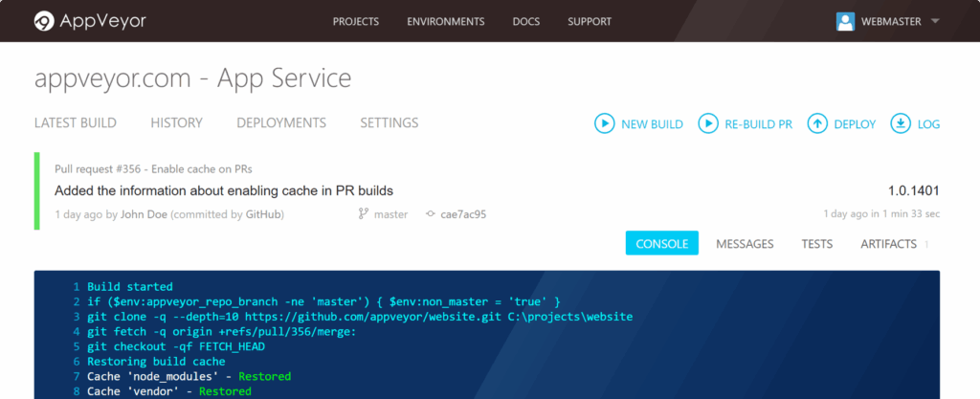Click the Deploy upload arrow icon
Viewport: 980px width, 399px height.
click(x=817, y=123)
